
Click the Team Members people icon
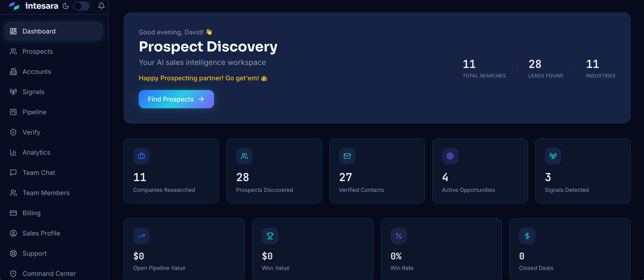click(x=13, y=193)
